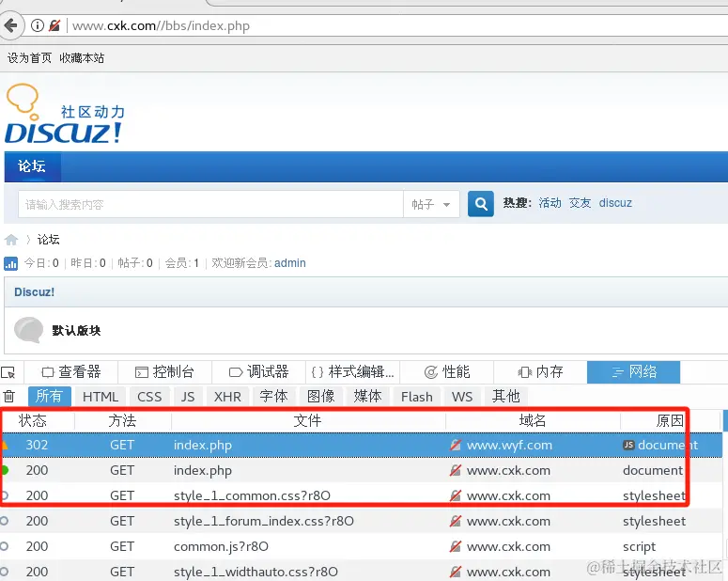Filter requests by HTML
728x581 pixels.
pos(101,397)
